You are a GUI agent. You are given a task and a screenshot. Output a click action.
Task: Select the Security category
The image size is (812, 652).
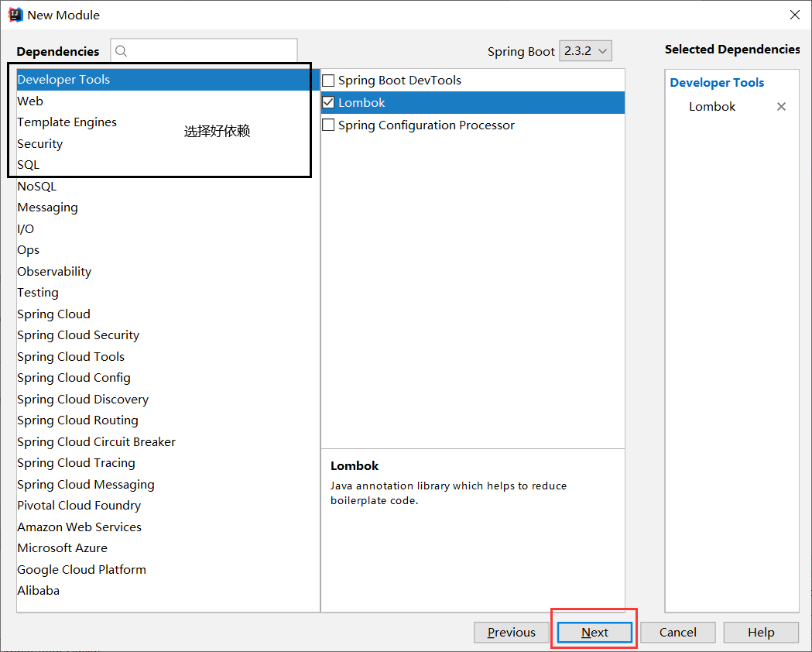click(x=39, y=143)
